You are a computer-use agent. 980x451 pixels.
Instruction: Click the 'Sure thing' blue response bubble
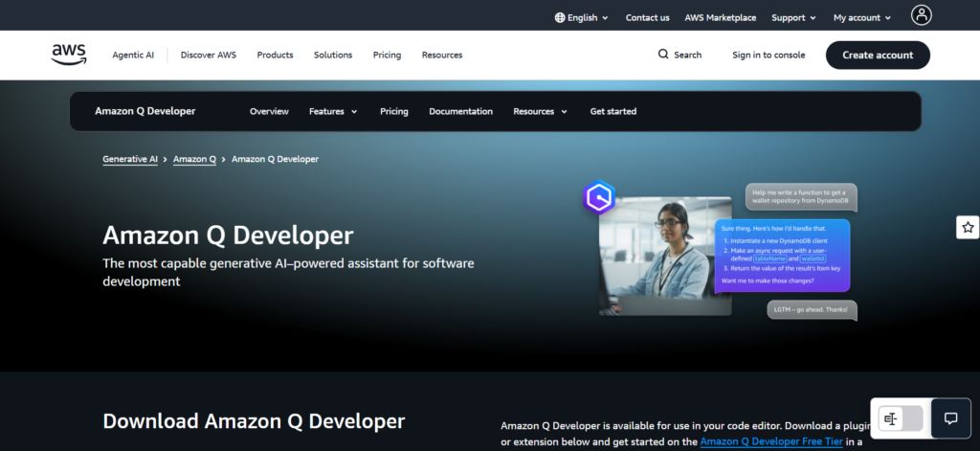(783, 256)
